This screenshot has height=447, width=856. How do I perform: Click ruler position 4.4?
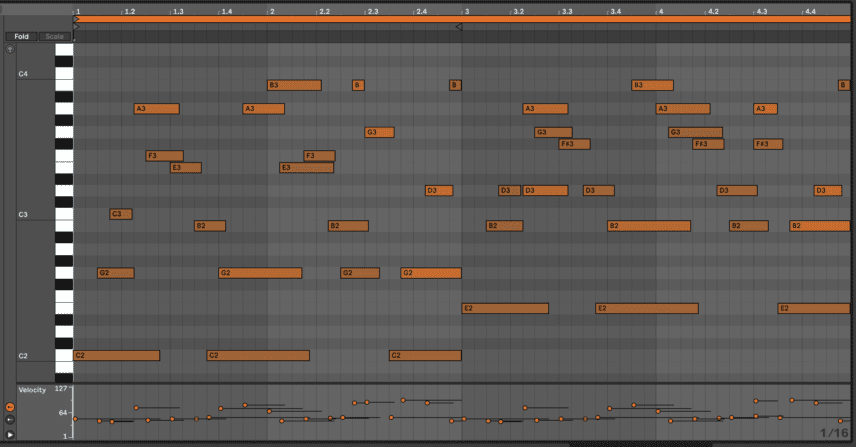(810, 11)
